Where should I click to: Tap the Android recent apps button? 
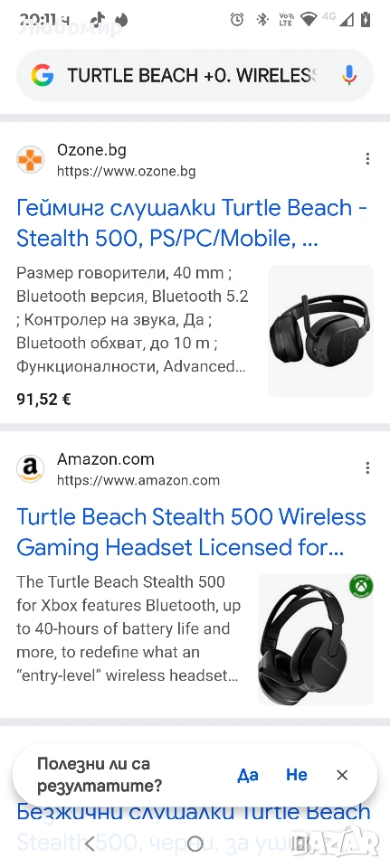pyautogui.click(x=300, y=844)
